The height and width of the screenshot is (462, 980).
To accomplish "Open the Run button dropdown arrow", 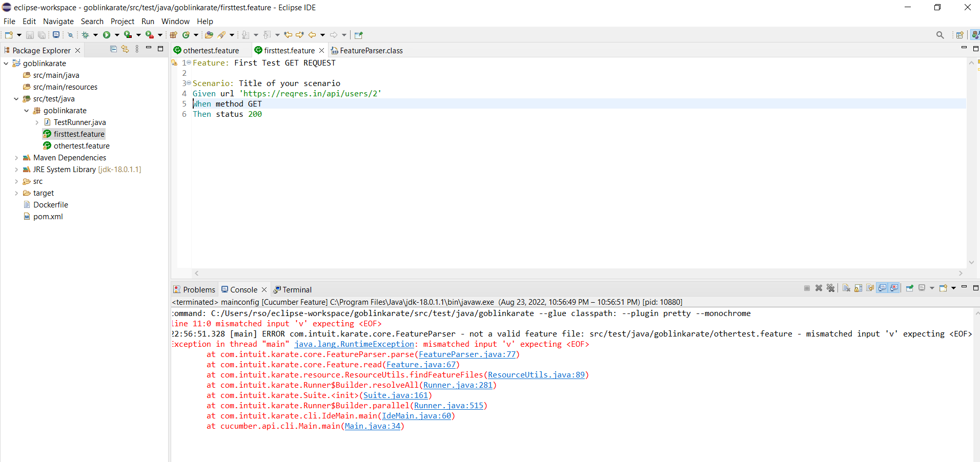I will (x=117, y=35).
